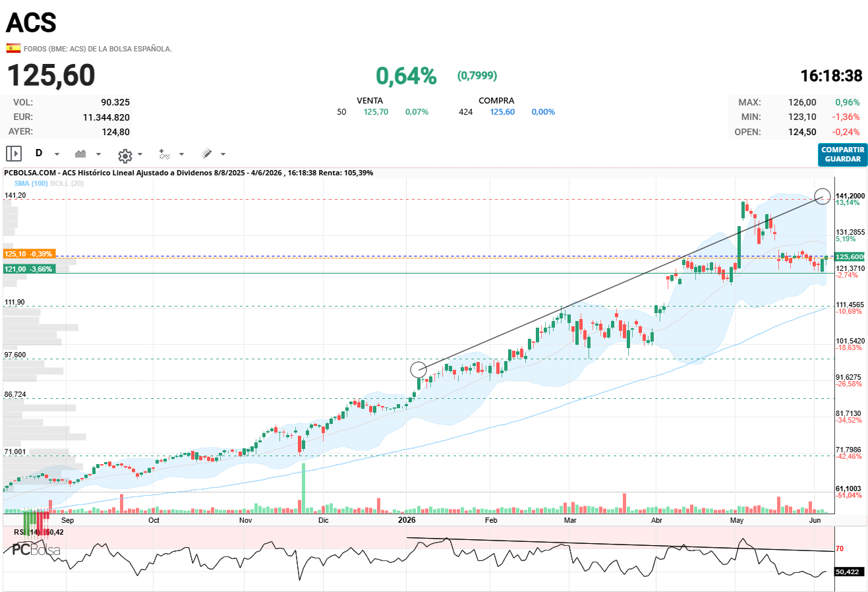Select the orange 125,10 -0,39% price tag
This screenshot has width=868, height=592.
(x=29, y=254)
